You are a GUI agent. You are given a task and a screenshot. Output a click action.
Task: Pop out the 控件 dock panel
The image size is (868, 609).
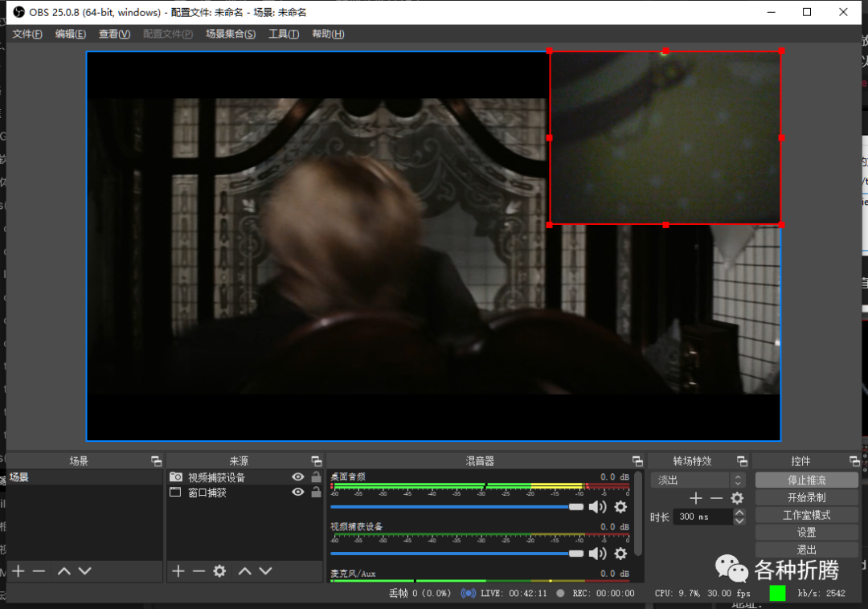[854, 460]
